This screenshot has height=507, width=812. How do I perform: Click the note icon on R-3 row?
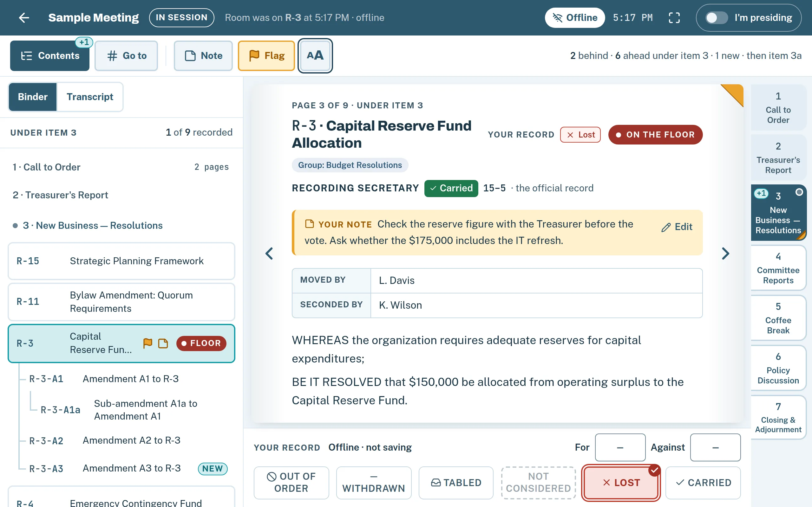[x=163, y=343]
